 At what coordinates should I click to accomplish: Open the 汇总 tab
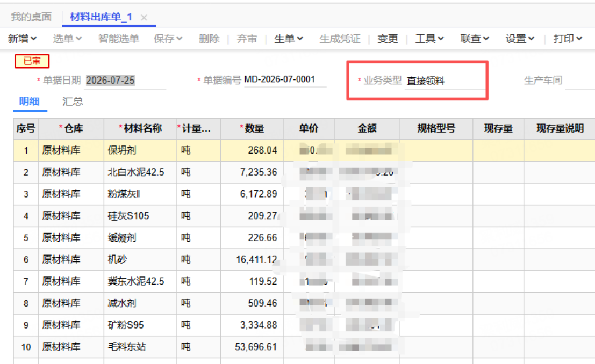[73, 101]
